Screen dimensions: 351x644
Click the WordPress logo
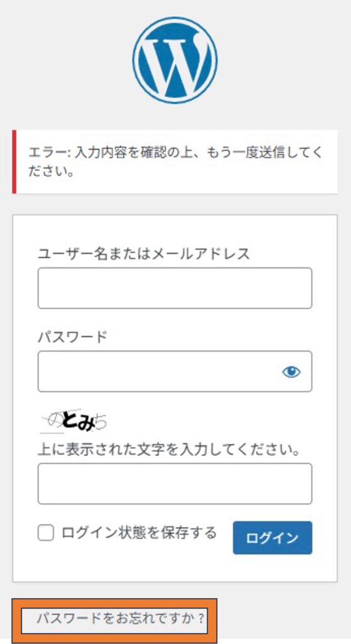click(175, 60)
